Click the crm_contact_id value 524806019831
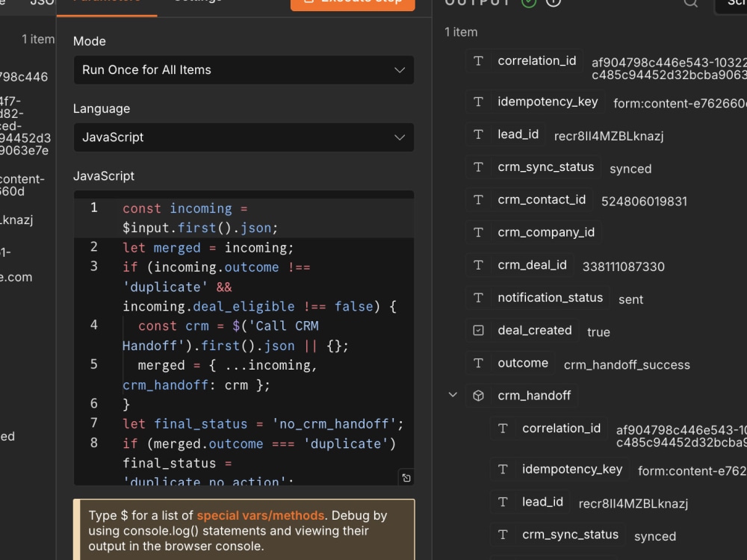 pos(644,202)
